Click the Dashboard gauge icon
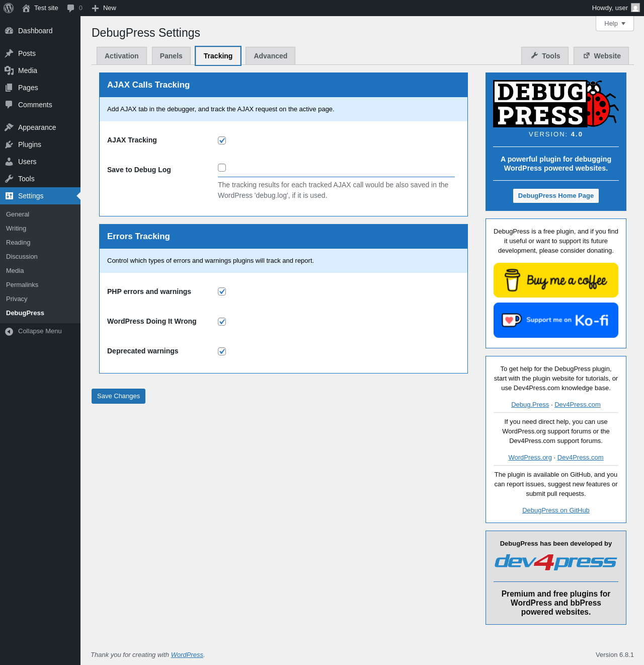644x665 pixels. click(9, 31)
